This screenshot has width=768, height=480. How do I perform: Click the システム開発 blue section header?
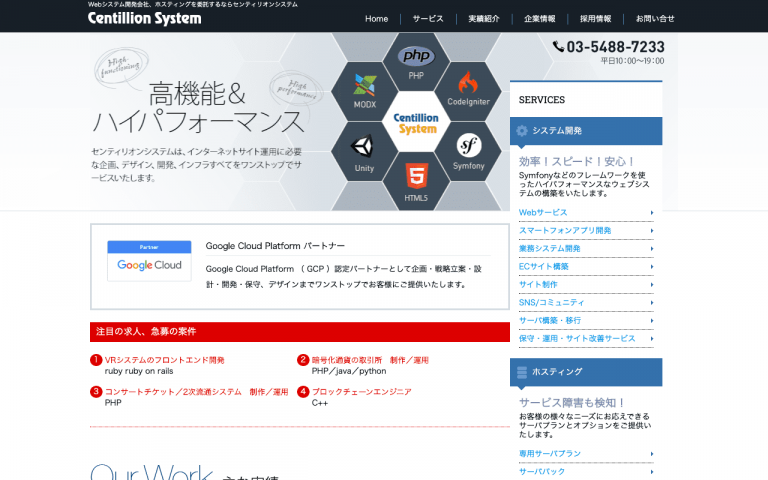pyautogui.click(x=586, y=131)
